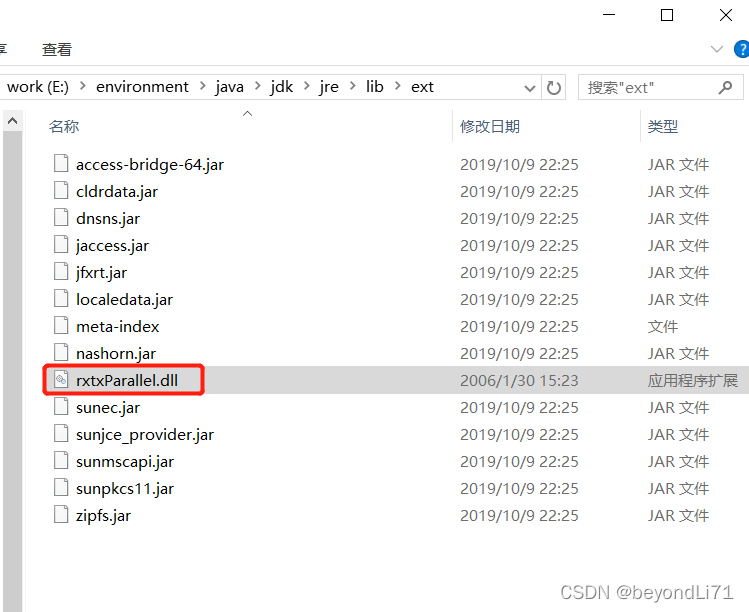Select the file name jfxrt.jar
The height and width of the screenshot is (612, 749).
pyautogui.click(x=101, y=272)
